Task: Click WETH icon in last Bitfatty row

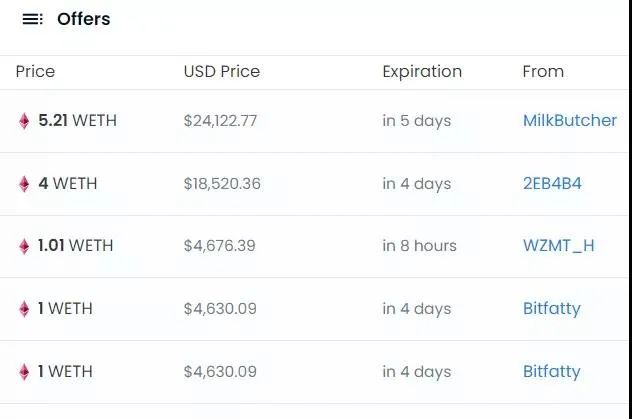Action: 24,372
